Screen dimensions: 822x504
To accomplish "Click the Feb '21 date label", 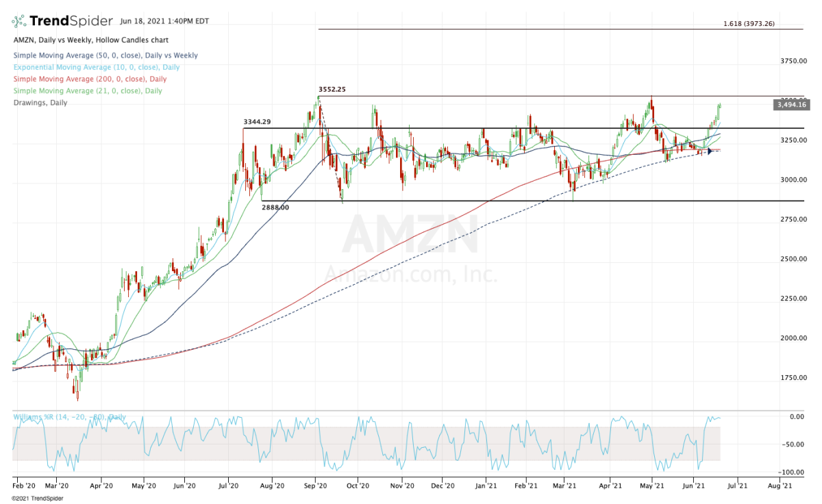I will 526,486.
